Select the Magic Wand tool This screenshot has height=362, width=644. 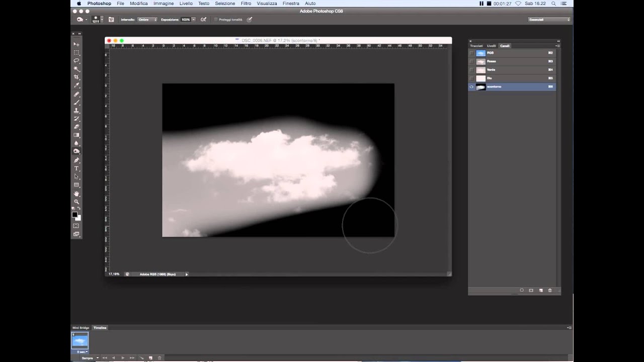76,69
